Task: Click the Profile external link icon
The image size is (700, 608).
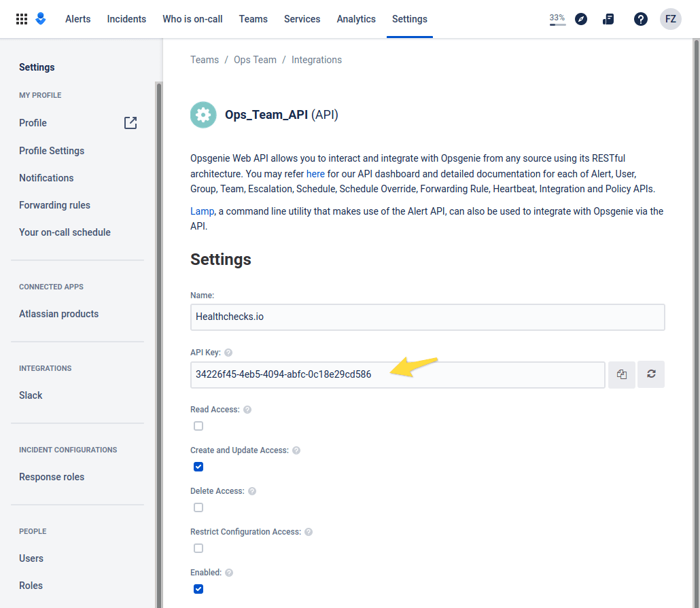Action: 130,123
